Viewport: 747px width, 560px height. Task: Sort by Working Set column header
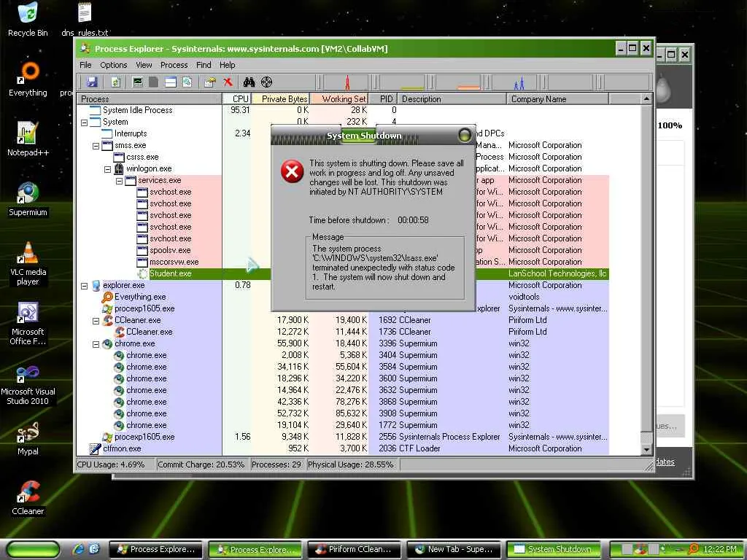[x=340, y=99]
